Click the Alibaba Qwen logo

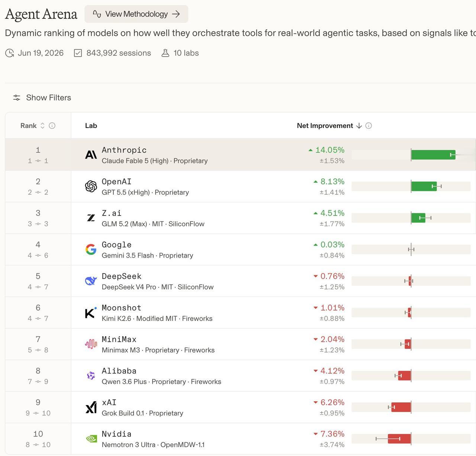coord(91,376)
